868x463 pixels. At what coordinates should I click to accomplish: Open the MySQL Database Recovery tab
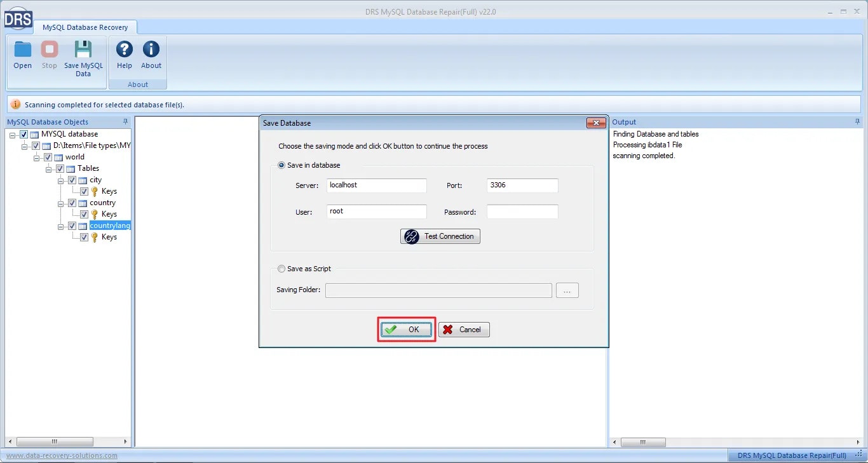click(85, 27)
